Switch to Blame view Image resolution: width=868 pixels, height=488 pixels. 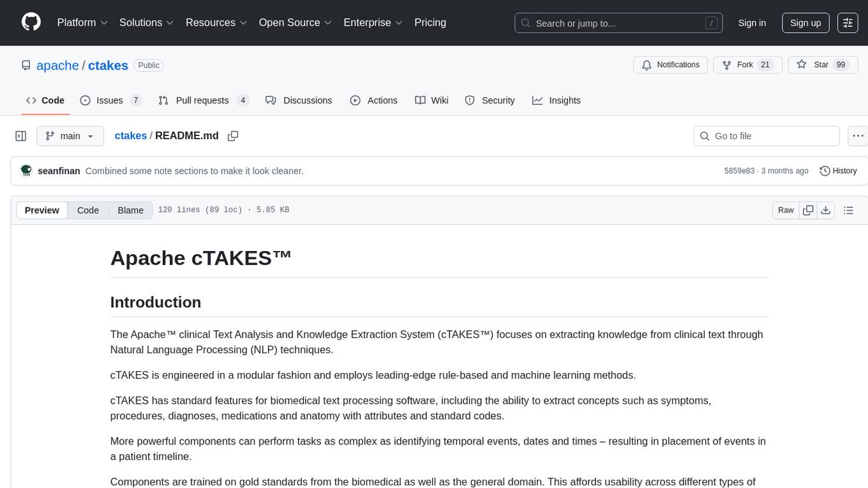click(x=130, y=210)
